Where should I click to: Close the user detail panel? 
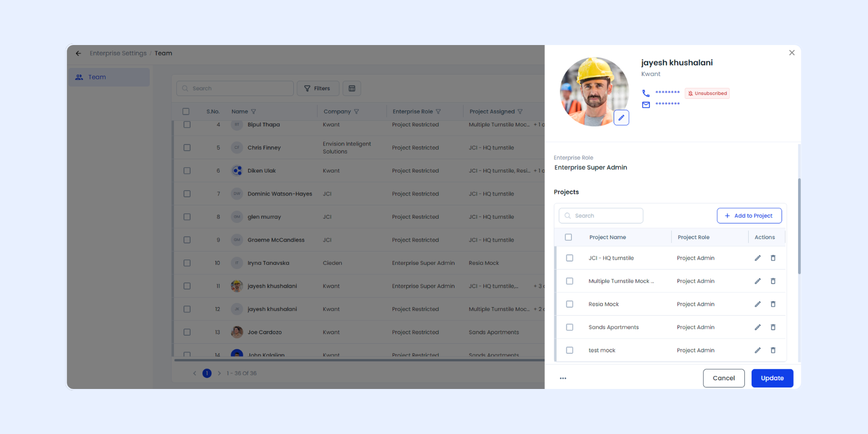tap(792, 53)
